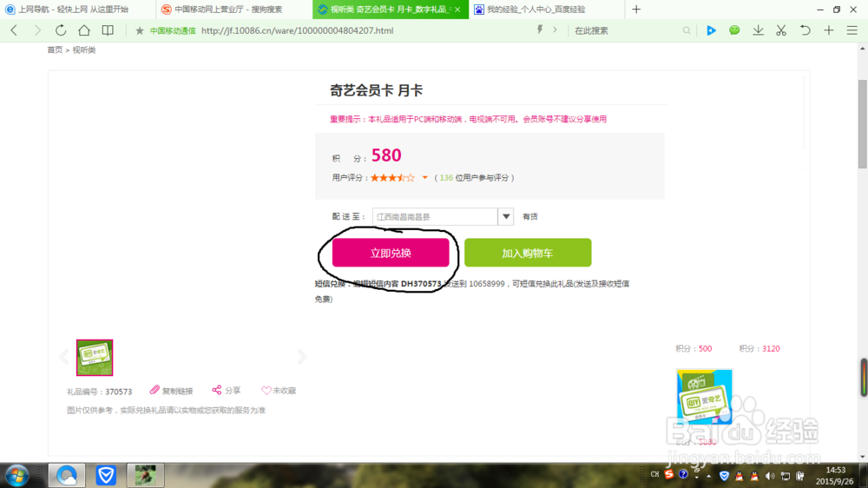Open the blue shield taskbar app
868x488 pixels.
(106, 475)
